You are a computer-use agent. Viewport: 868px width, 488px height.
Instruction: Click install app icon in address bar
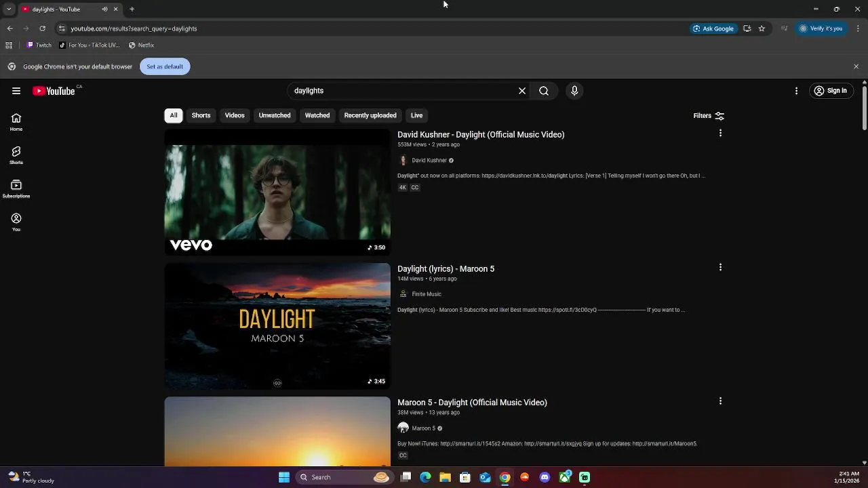[x=747, y=28]
